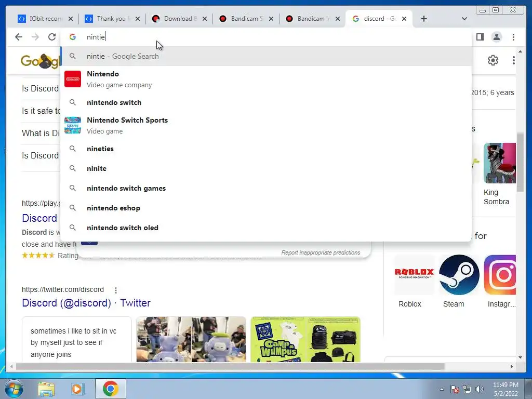The width and height of the screenshot is (532, 399).
Task: Open the Chrome profile avatar menu
Action: tap(496, 37)
